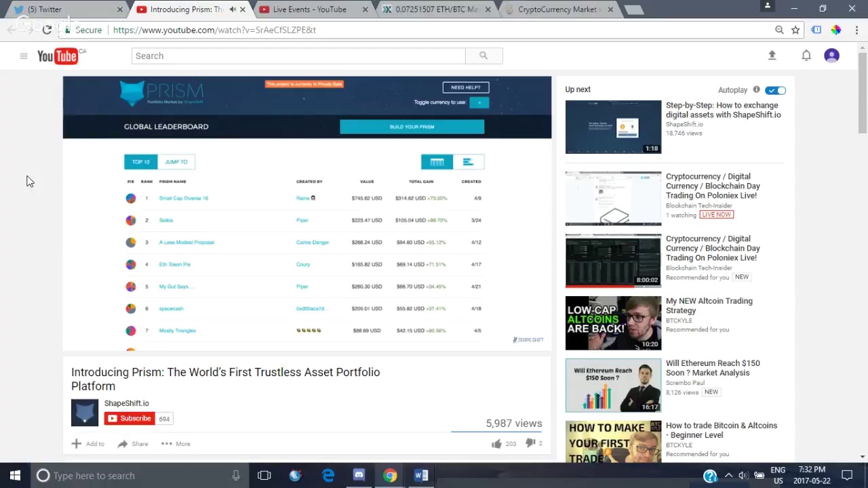Select the table view in the leaderboard
Viewport: 868px width, 488px height.
click(437, 162)
